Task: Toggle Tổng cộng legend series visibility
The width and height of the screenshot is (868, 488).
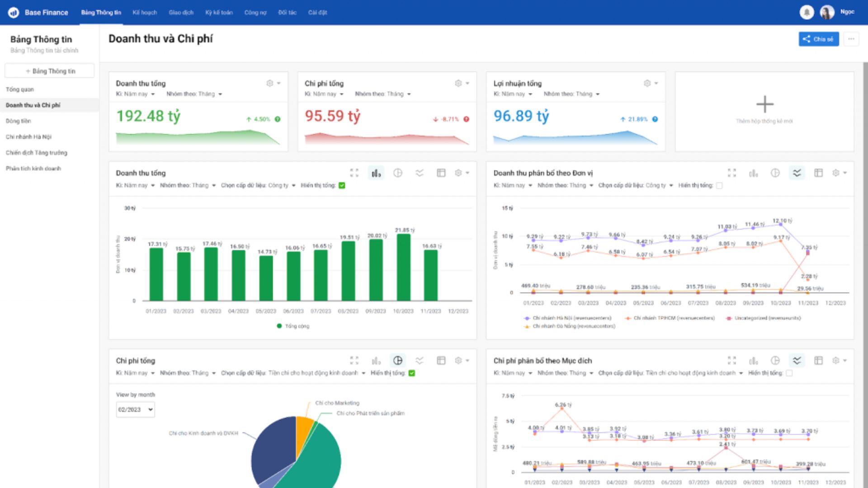Action: click(x=293, y=326)
